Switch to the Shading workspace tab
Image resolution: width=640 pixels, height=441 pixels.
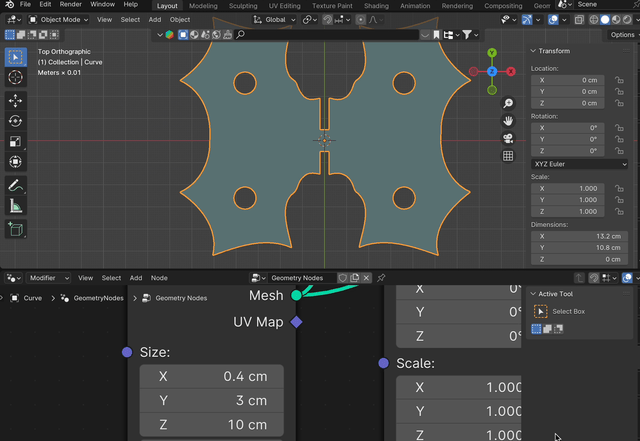tap(376, 6)
